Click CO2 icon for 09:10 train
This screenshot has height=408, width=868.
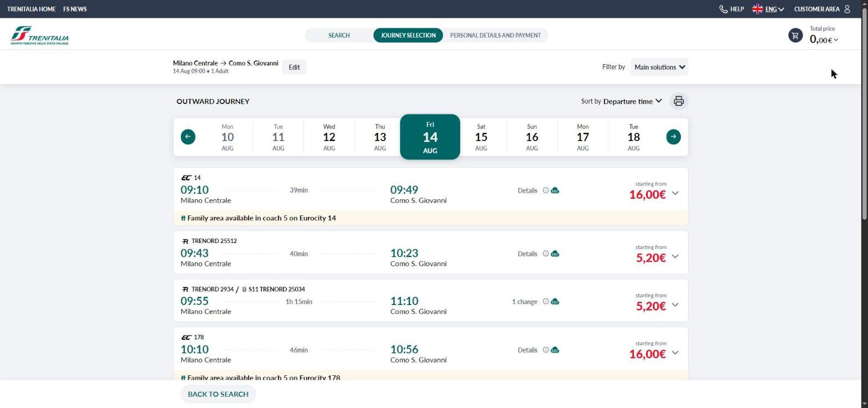click(555, 190)
